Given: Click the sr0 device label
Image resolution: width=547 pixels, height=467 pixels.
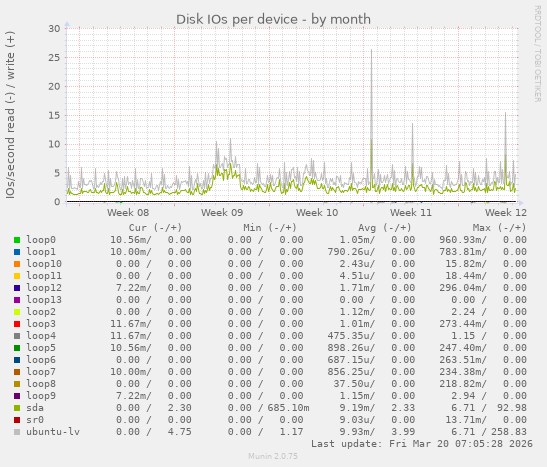Looking at the screenshot, I should (x=35, y=420).
